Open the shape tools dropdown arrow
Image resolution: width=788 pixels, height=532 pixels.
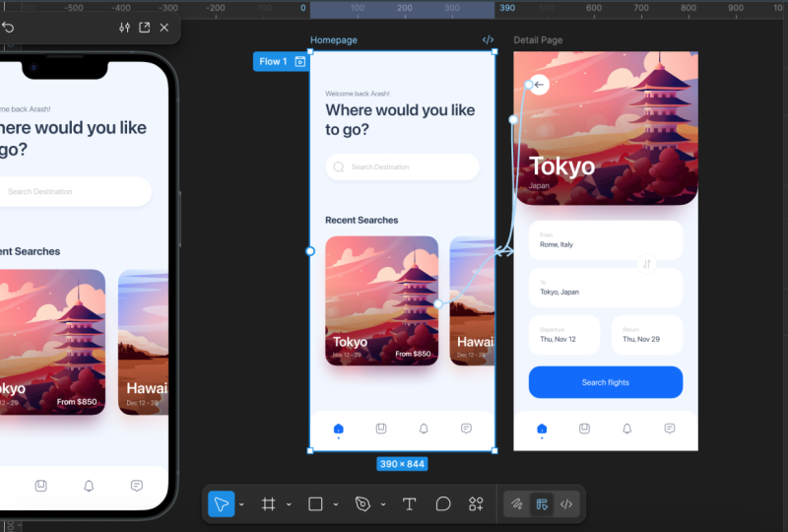point(336,504)
